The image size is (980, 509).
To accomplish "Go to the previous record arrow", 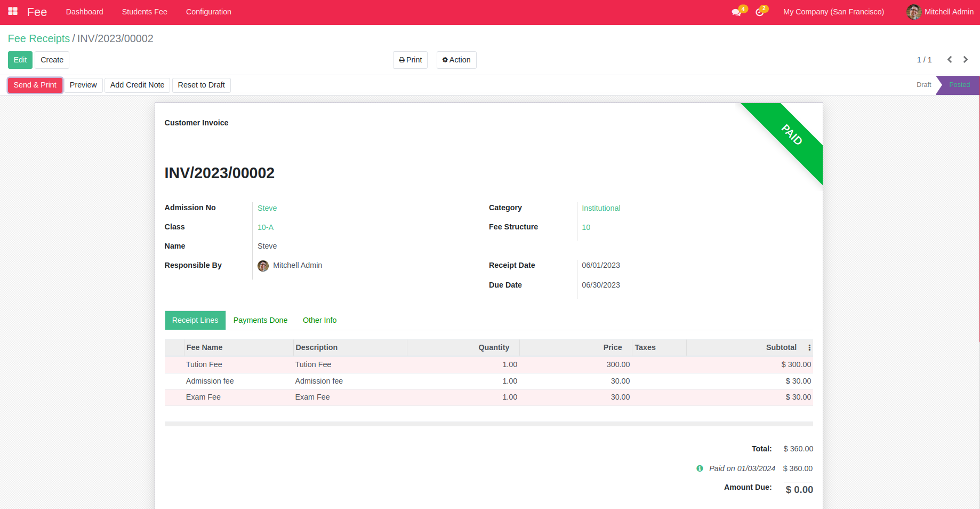I will click(x=949, y=60).
